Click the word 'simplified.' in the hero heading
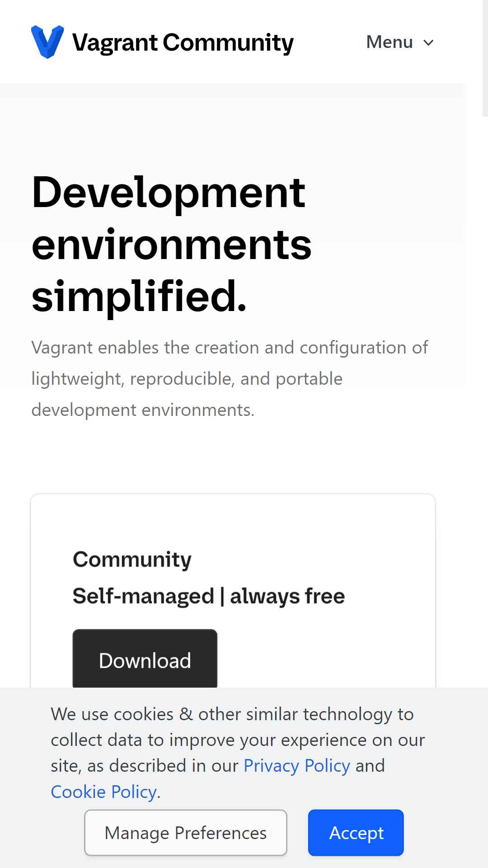488x868 pixels. 139,297
